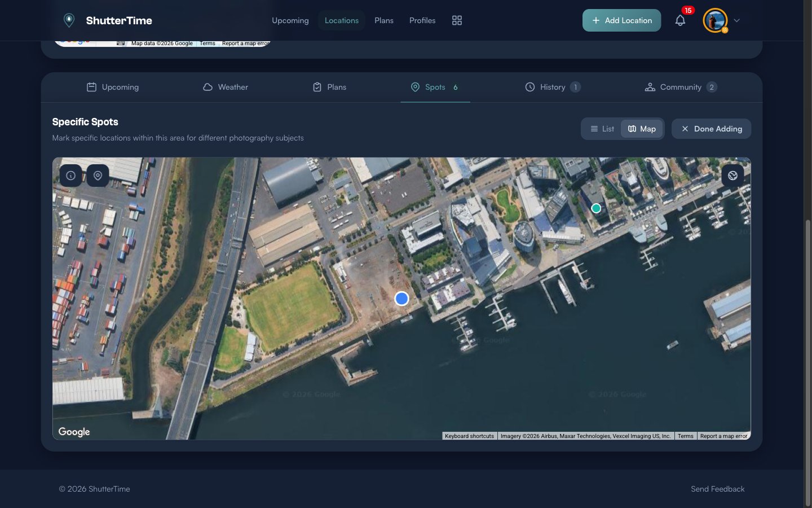812x508 pixels.
Task: Open Keyboard shortcuts on the large map
Action: click(469, 436)
